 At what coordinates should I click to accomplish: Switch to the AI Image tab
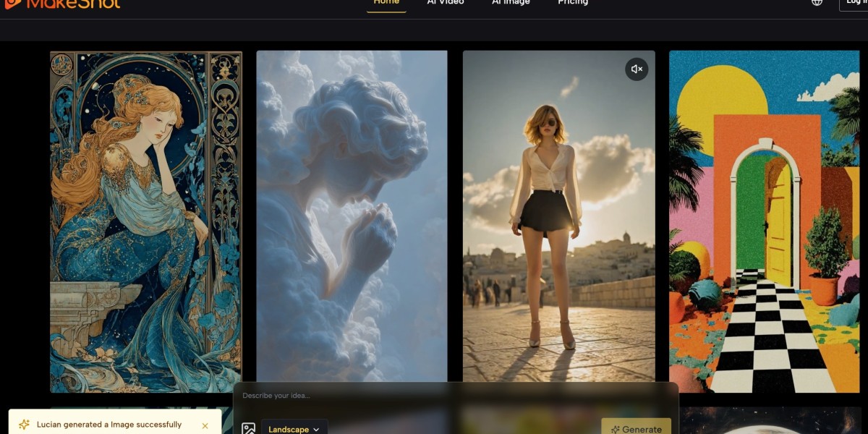click(511, 2)
